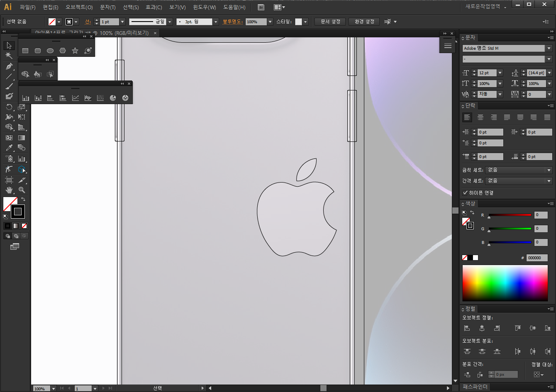Pick a color from the color spectrum bar
Image resolution: width=556 pixels, height=392 pixels.
pyautogui.click(x=505, y=283)
